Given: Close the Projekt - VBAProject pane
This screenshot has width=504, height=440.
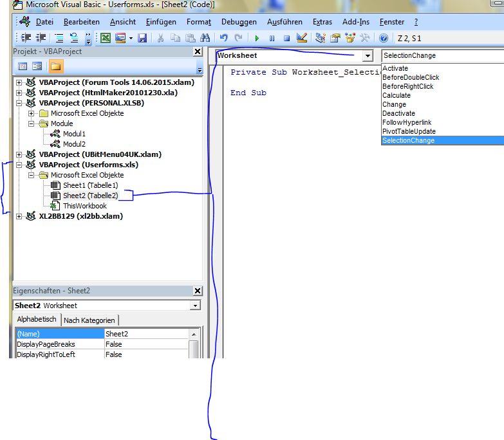Looking at the screenshot, I should click(198, 51).
